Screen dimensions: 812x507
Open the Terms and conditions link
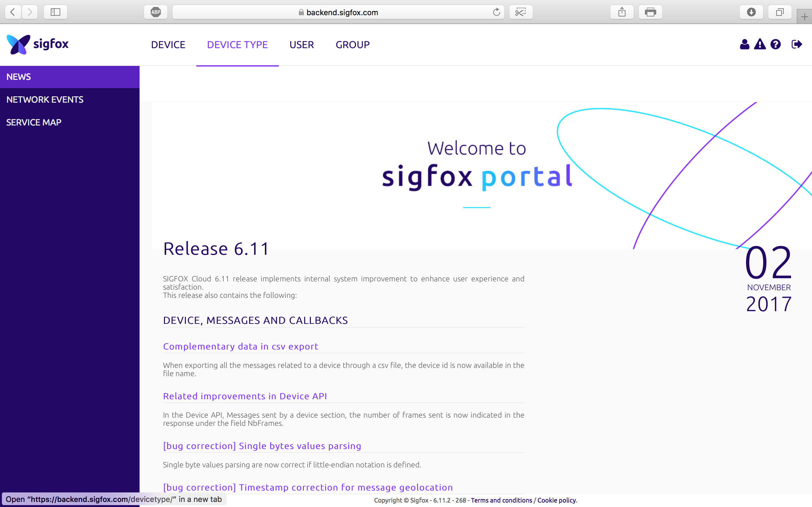(501, 500)
